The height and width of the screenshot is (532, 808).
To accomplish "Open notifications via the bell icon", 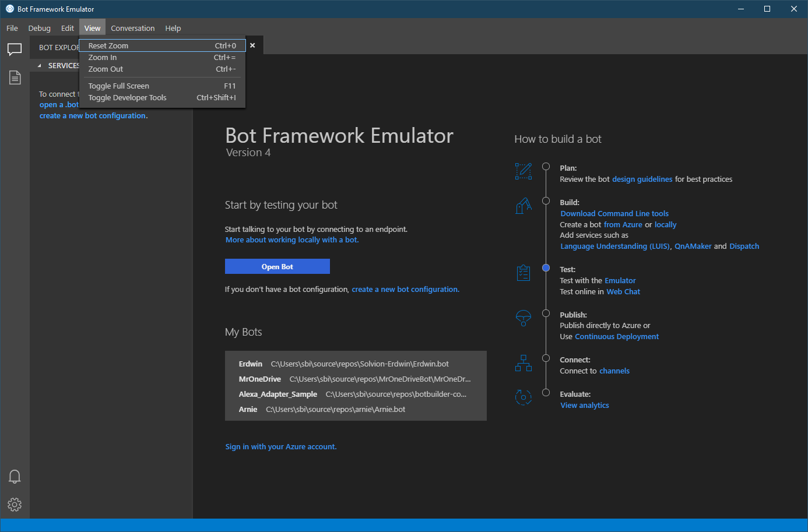I will click(x=15, y=477).
